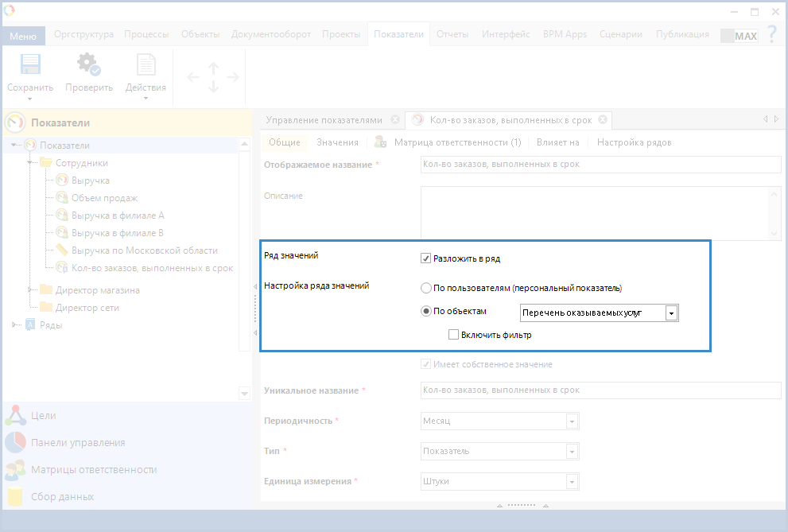This screenshot has height=532, width=788.
Task: Click the Проверить gear icon
Action: tap(88, 65)
